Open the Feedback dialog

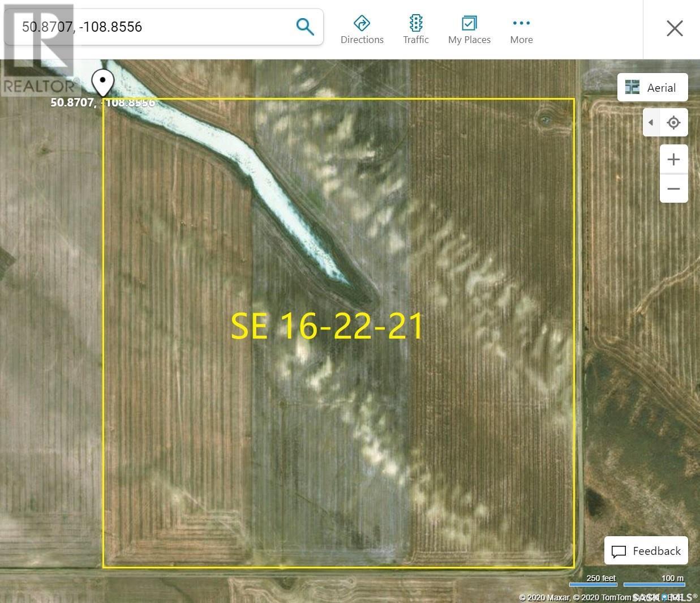(x=646, y=551)
